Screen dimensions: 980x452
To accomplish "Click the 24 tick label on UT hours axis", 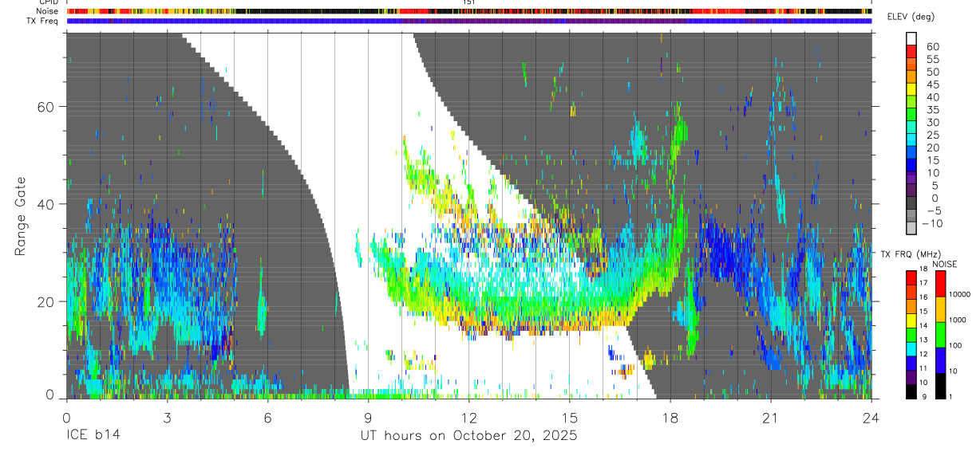I will [x=871, y=418].
